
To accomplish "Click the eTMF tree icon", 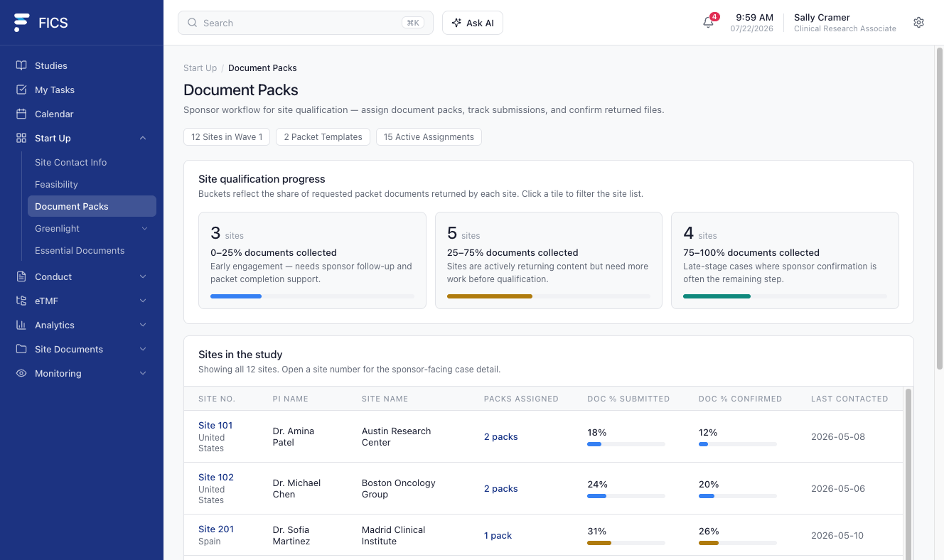I will (21, 301).
